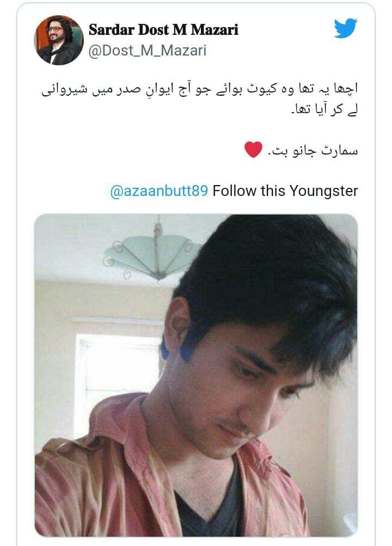This screenshot has width=392, height=546.
Task: Open the @azaanbutt89 mention link
Action: coord(159,191)
